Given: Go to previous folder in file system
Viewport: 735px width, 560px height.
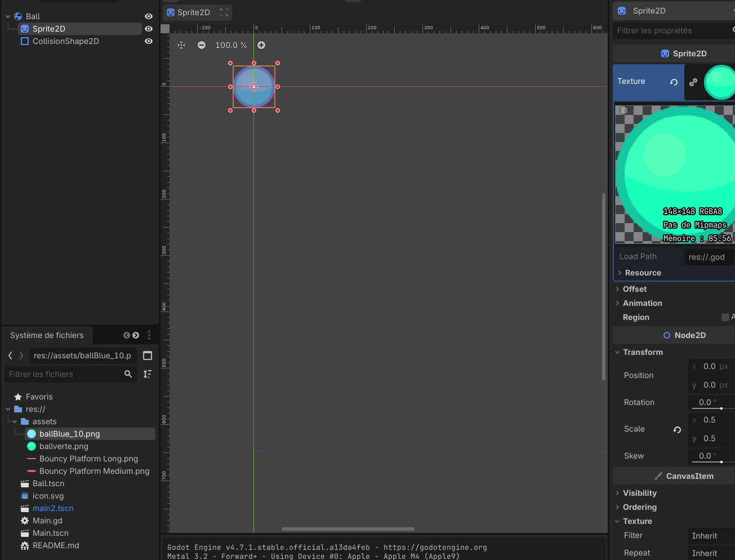Looking at the screenshot, I should coord(10,355).
